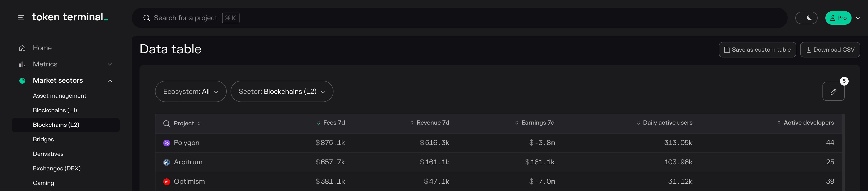This screenshot has width=868, height=191.
Task: Click the hamburger menu icon
Action: point(21,18)
